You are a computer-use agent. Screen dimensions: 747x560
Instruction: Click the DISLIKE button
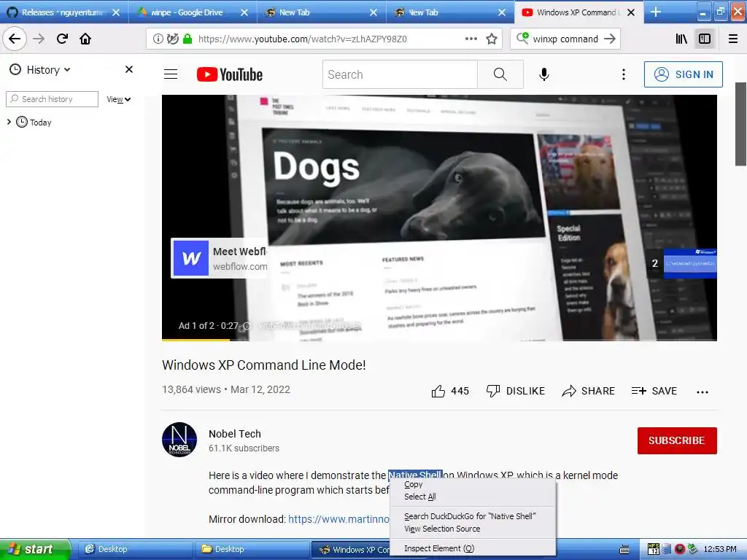516,391
